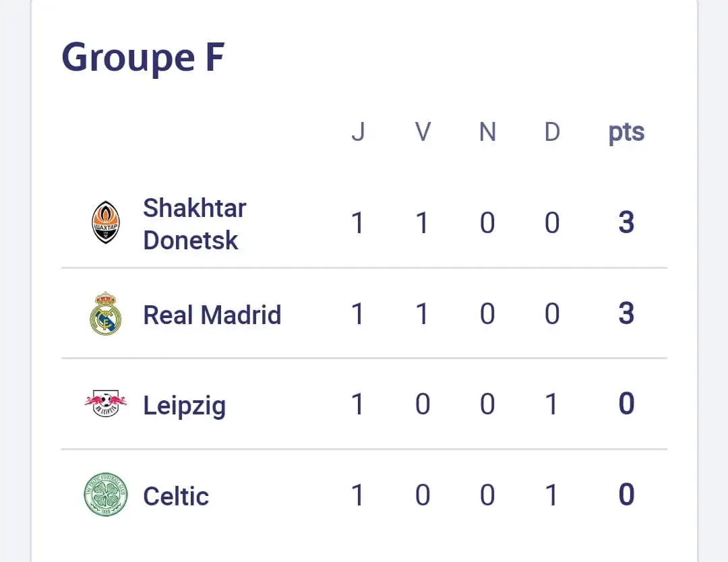
Task: Click Leipzig's losses count
Action: [552, 404]
